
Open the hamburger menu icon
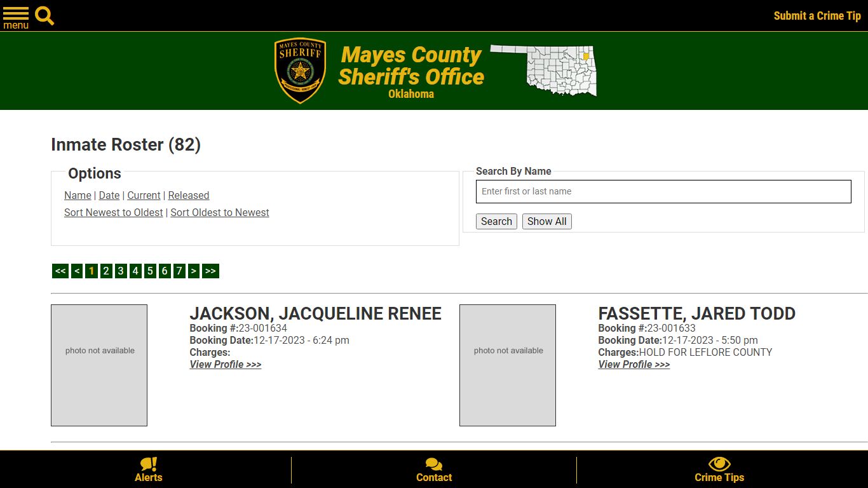[16, 17]
